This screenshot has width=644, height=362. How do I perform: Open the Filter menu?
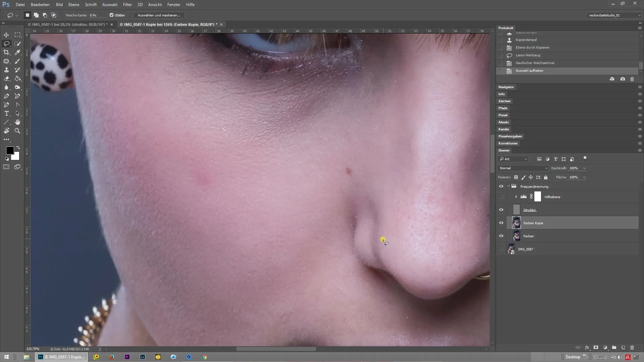tap(127, 5)
